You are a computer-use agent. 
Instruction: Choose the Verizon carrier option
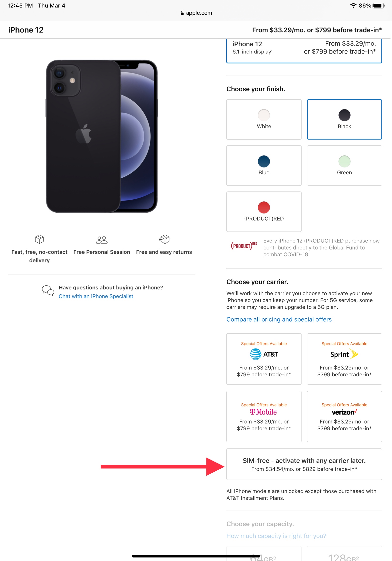tap(344, 416)
